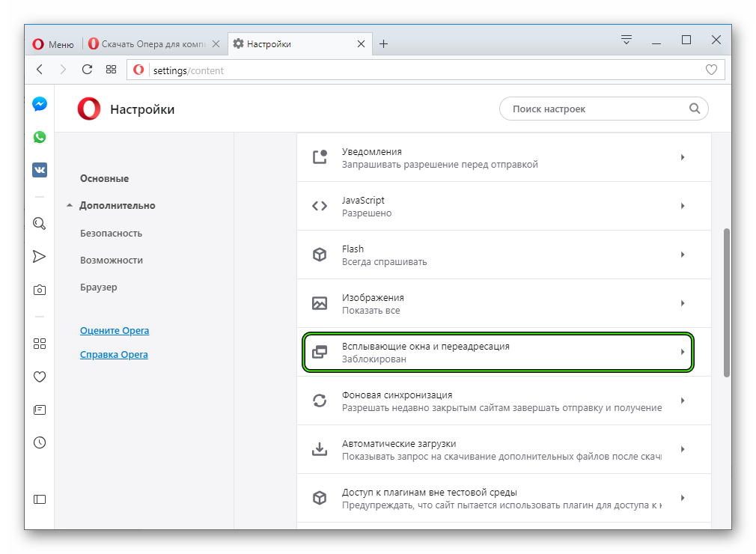The width and height of the screenshot is (756, 554).
Task: Open the Возможности settings section
Action: pos(112,260)
